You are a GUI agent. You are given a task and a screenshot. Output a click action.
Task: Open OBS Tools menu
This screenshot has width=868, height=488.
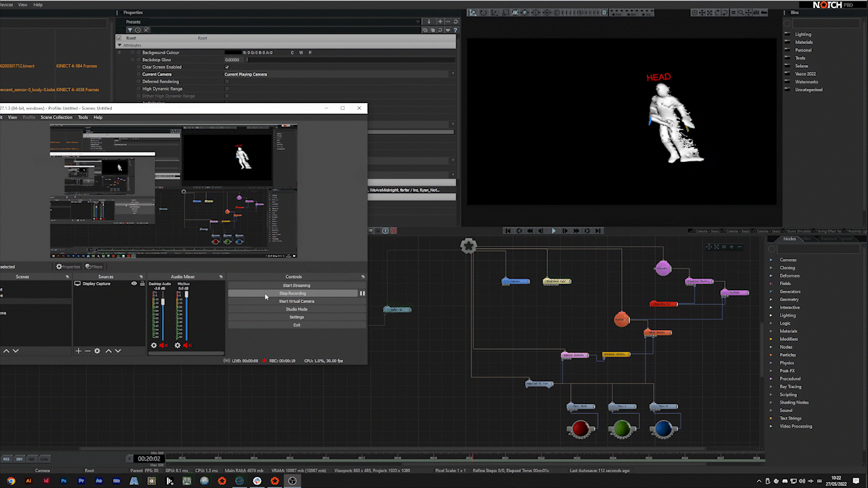[83, 117]
